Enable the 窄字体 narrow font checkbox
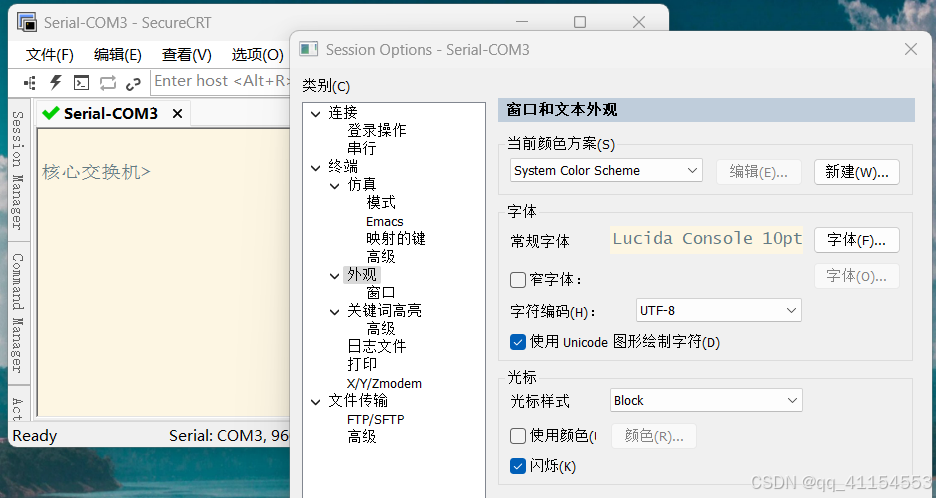This screenshot has height=498, width=936. click(518, 279)
